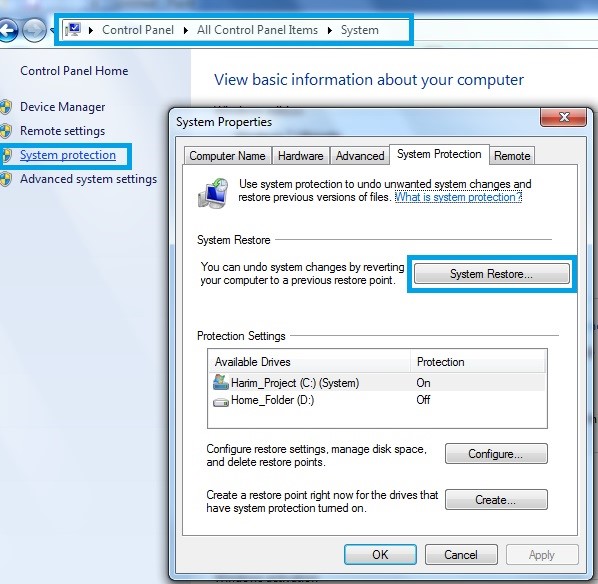The height and width of the screenshot is (584, 598).
Task: Click the Forward navigation arrow button
Action: point(34,30)
